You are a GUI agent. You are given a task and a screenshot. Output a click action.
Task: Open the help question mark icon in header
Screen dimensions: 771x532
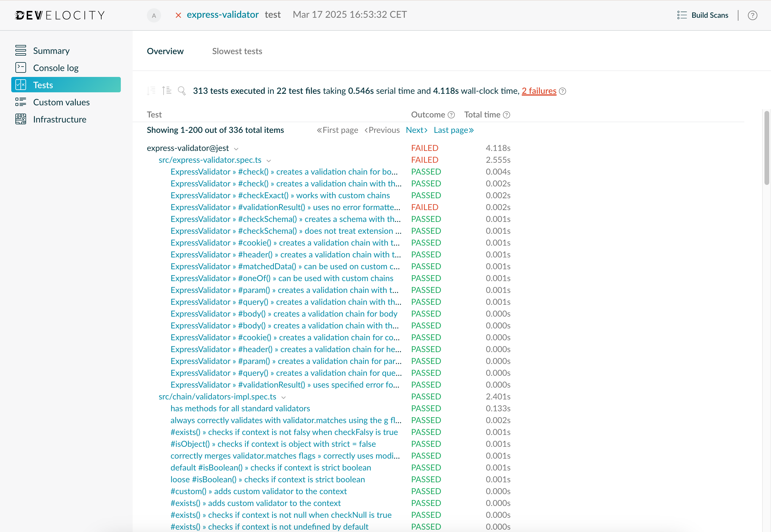tap(752, 15)
